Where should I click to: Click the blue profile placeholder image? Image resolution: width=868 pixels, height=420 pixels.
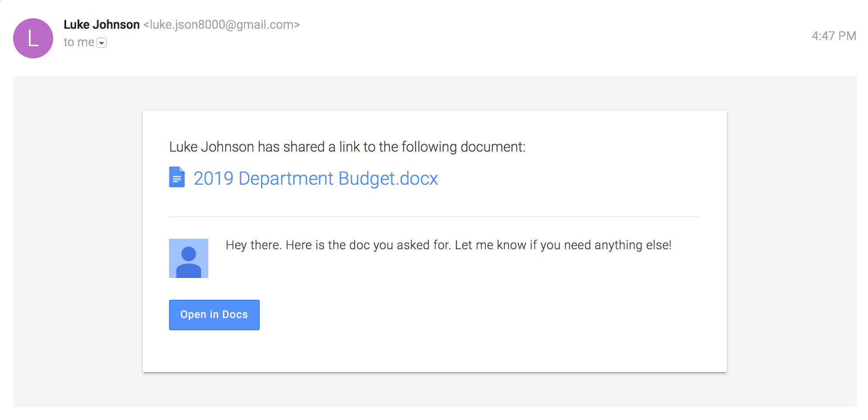[189, 258]
